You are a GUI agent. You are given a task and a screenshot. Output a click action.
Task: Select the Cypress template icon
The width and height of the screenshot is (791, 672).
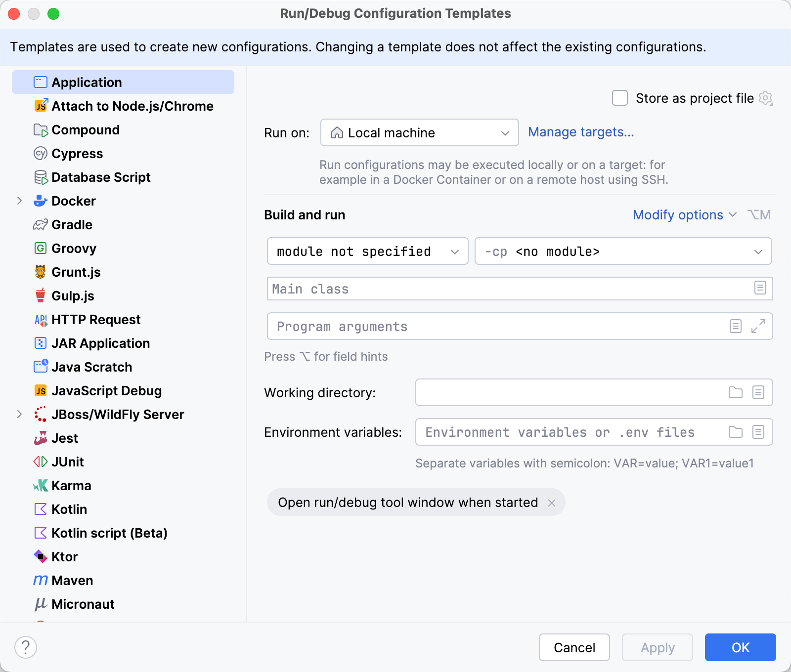(x=40, y=153)
